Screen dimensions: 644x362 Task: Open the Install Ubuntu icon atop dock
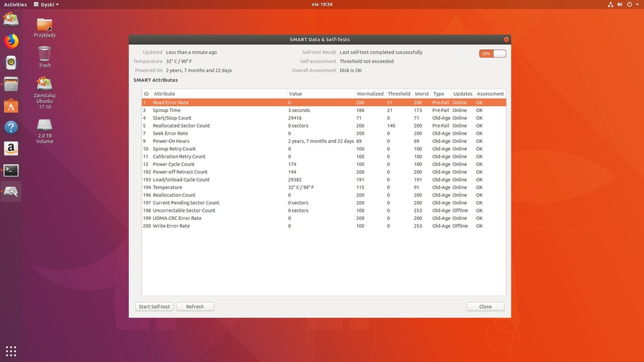11,19
